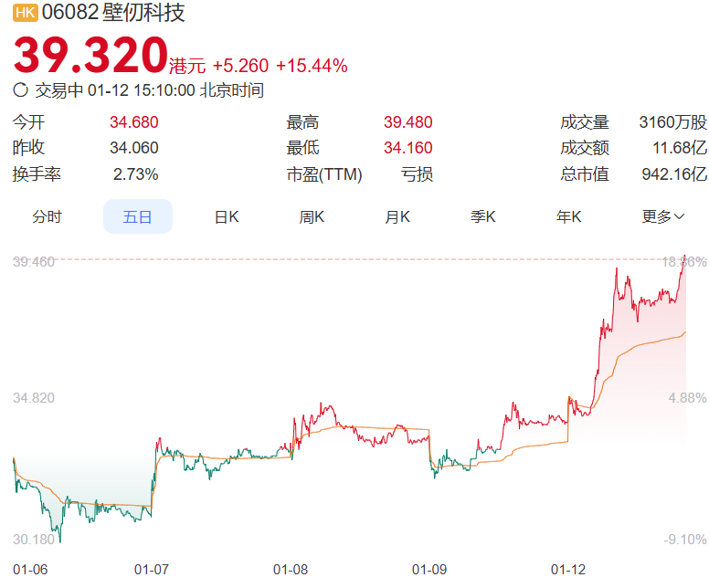The image size is (709, 588).
Task: Click the 01-06 date marker on chart
Action: [30, 570]
